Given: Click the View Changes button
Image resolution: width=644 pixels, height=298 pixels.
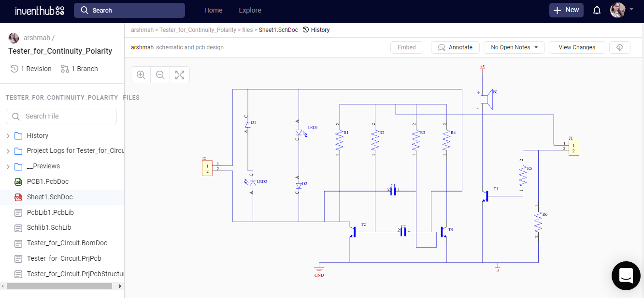Looking at the screenshot, I should click(576, 47).
